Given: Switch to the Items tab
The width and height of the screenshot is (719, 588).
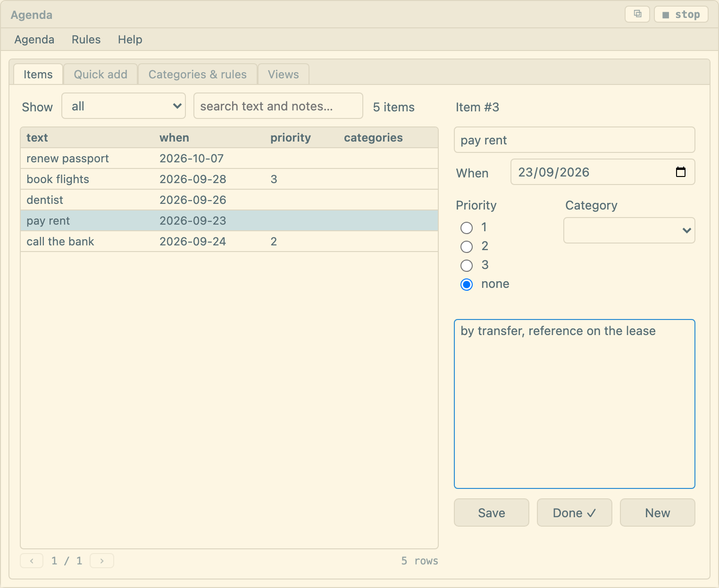Looking at the screenshot, I should pos(38,75).
